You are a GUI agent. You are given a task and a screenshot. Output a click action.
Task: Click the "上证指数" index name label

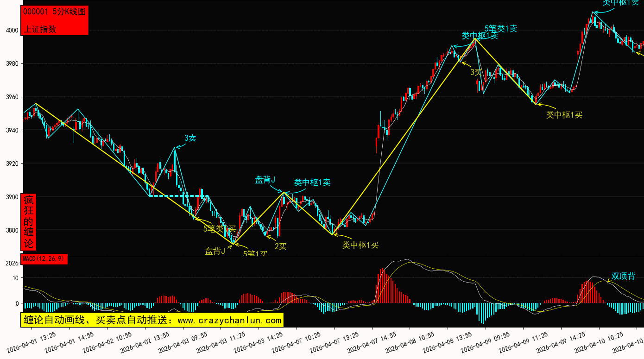tap(40, 29)
